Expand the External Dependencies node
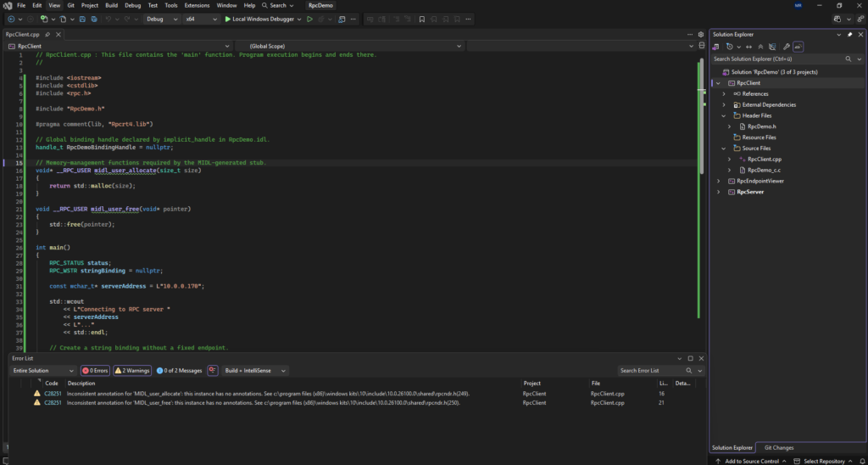 click(724, 104)
